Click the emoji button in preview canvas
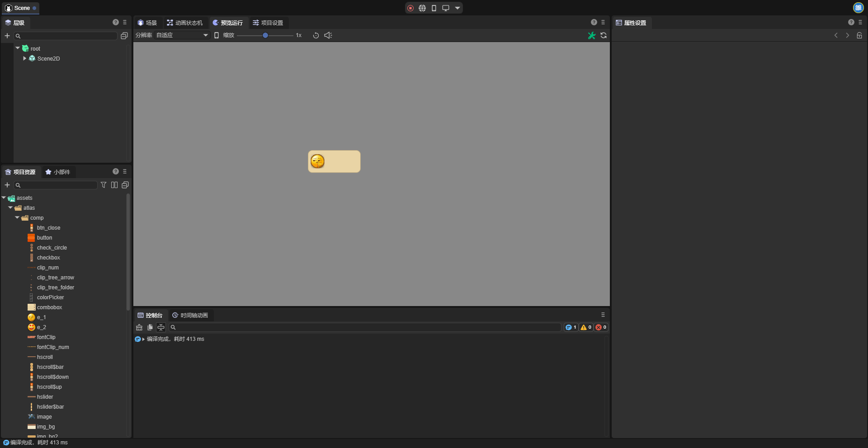The image size is (868, 448). 334,161
